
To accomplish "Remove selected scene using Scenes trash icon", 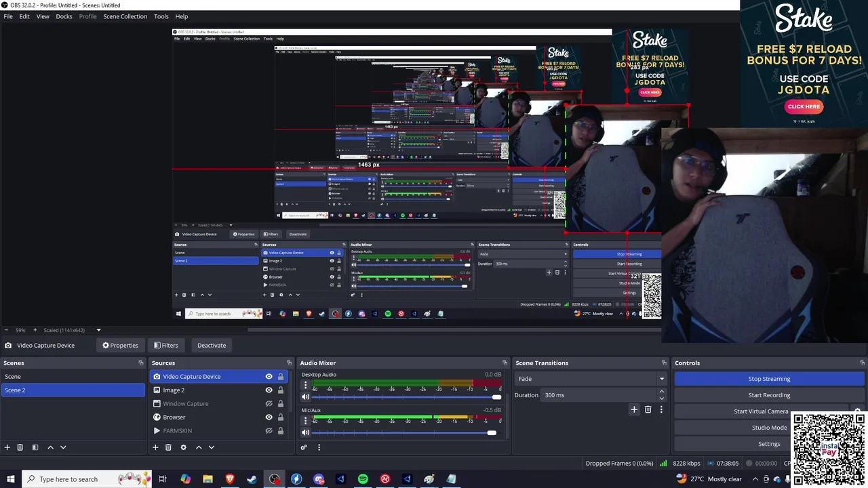I will click(x=20, y=447).
